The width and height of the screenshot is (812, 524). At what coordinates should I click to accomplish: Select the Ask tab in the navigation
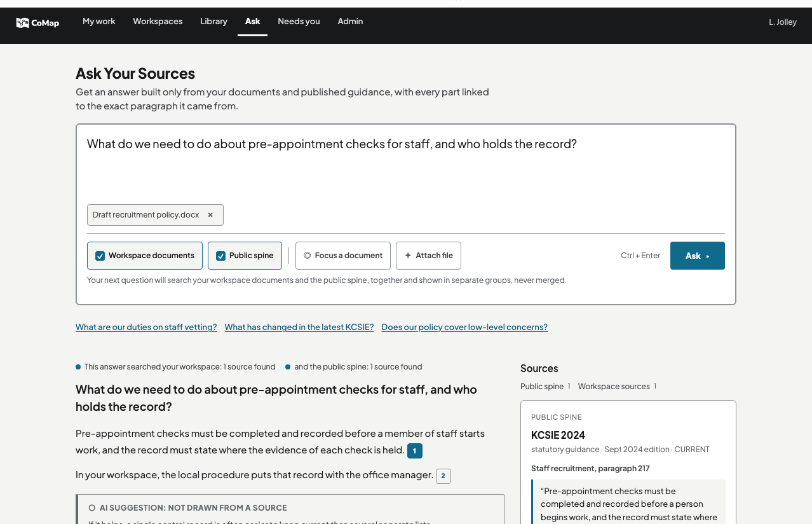[253, 22]
